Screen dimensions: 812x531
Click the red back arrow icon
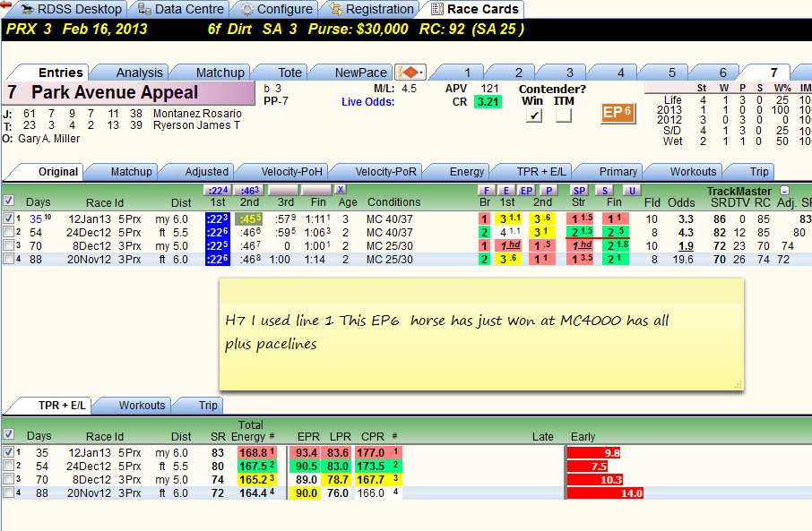pos(6,4)
